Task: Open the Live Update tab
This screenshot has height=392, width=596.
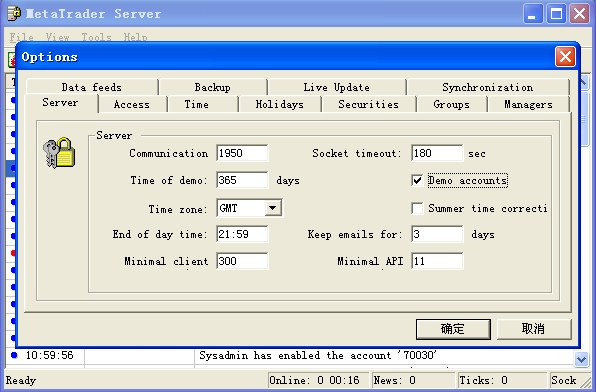Action: pos(336,87)
